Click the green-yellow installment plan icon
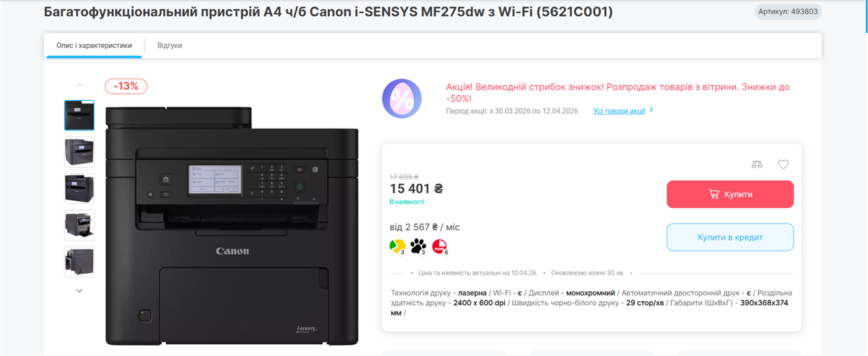 (x=397, y=245)
